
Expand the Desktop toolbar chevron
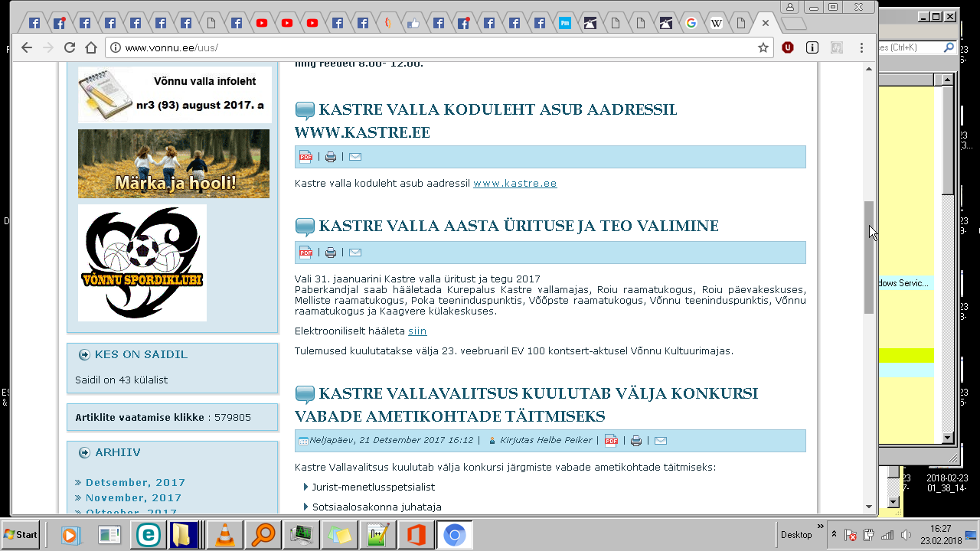pyautogui.click(x=821, y=527)
